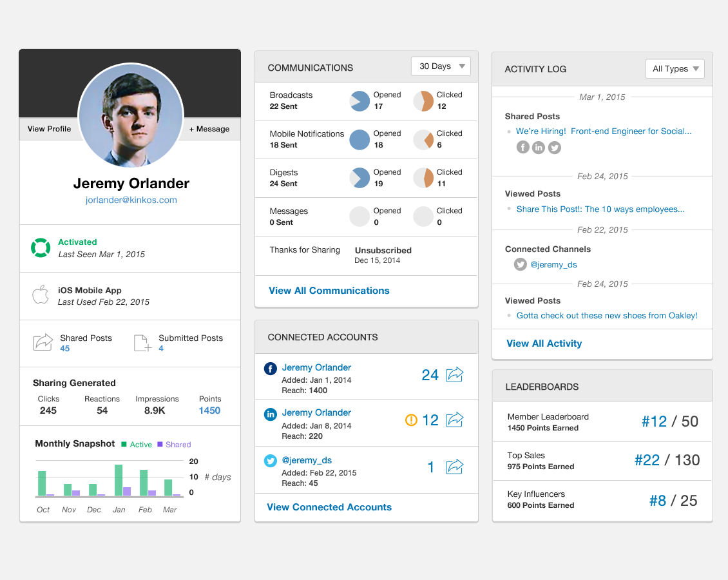Click the share icon in Twitter @jeremy_ds row
The image size is (728, 580).
point(455,467)
